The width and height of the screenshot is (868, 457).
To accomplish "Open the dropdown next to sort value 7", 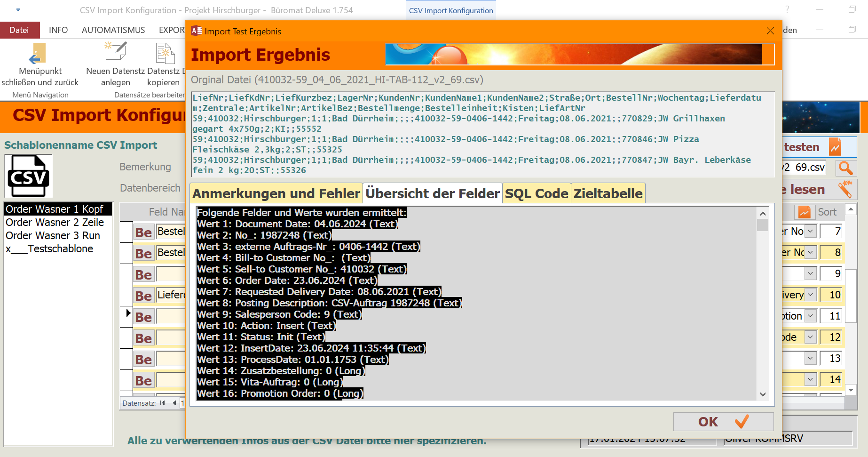I will [811, 231].
